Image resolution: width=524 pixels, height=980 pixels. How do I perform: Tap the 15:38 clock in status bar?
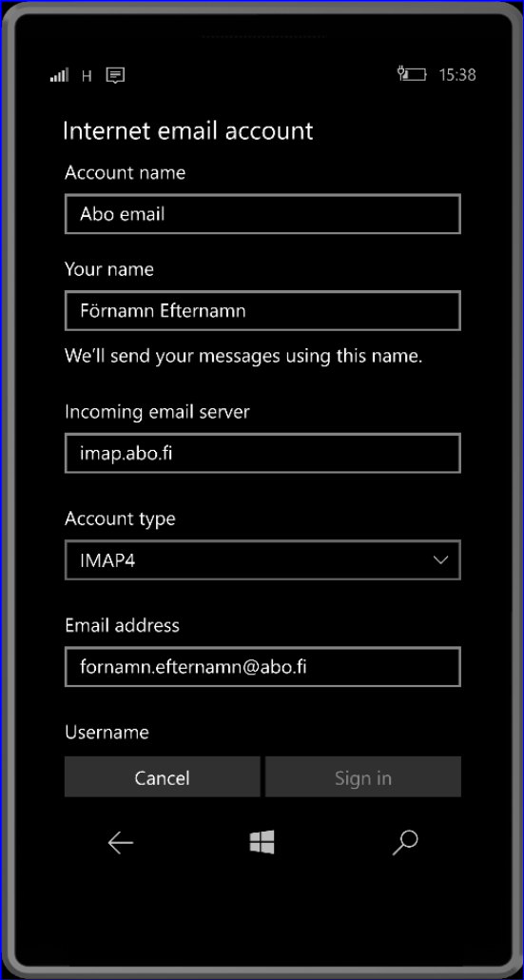(x=457, y=75)
